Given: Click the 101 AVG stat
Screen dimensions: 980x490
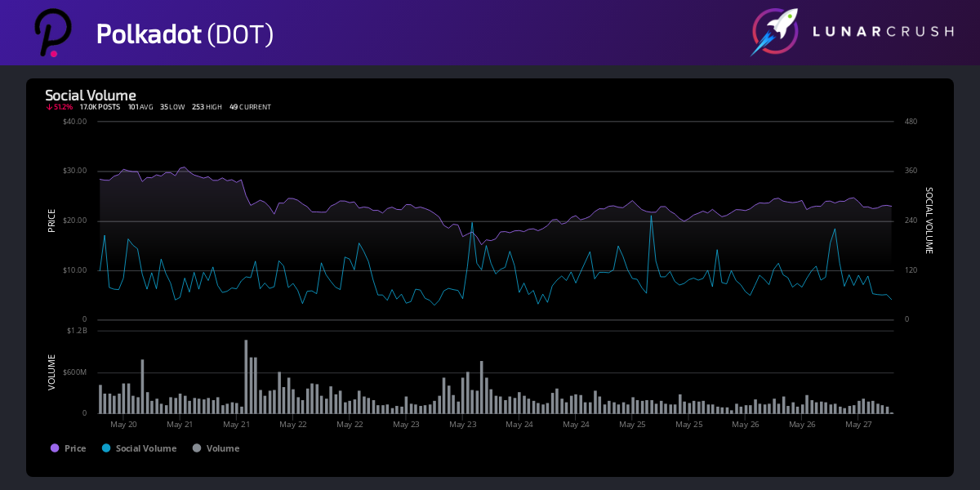Looking at the screenshot, I should point(140,107).
